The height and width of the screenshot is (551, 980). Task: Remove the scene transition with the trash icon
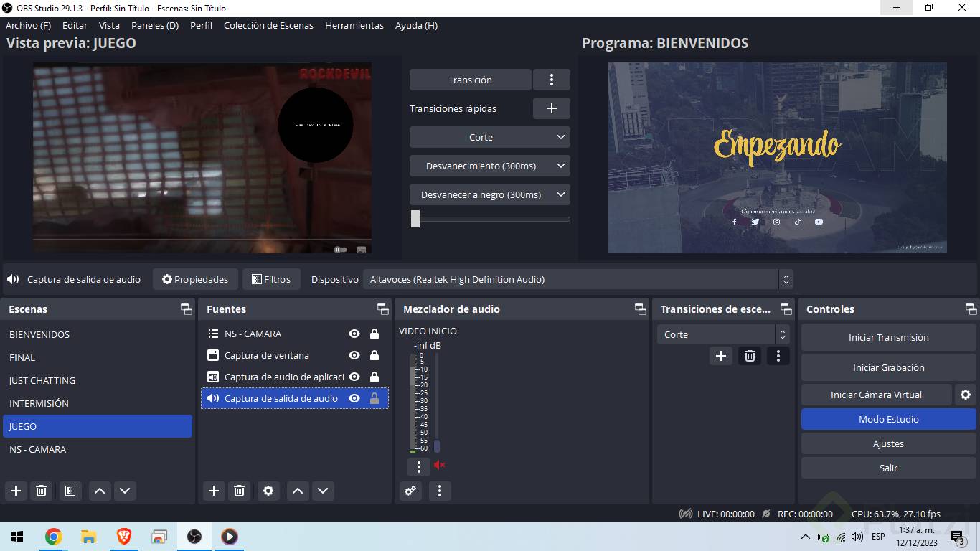750,356
